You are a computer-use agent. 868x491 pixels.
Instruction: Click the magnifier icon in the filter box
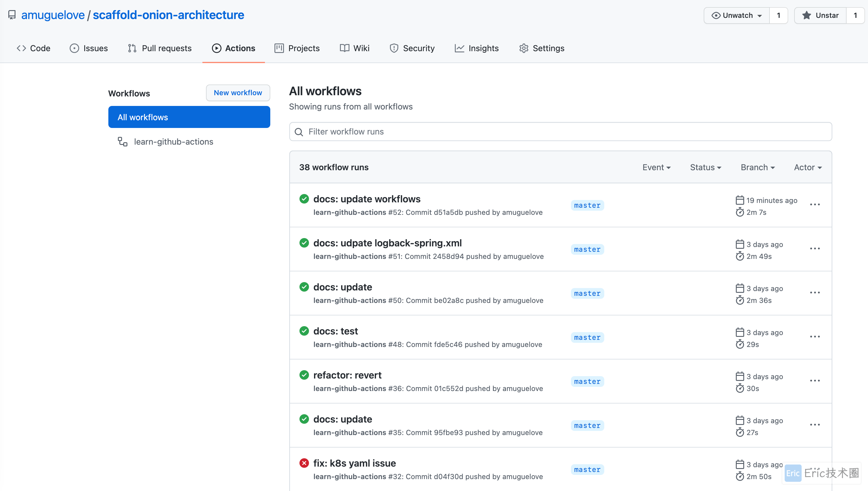(x=299, y=132)
